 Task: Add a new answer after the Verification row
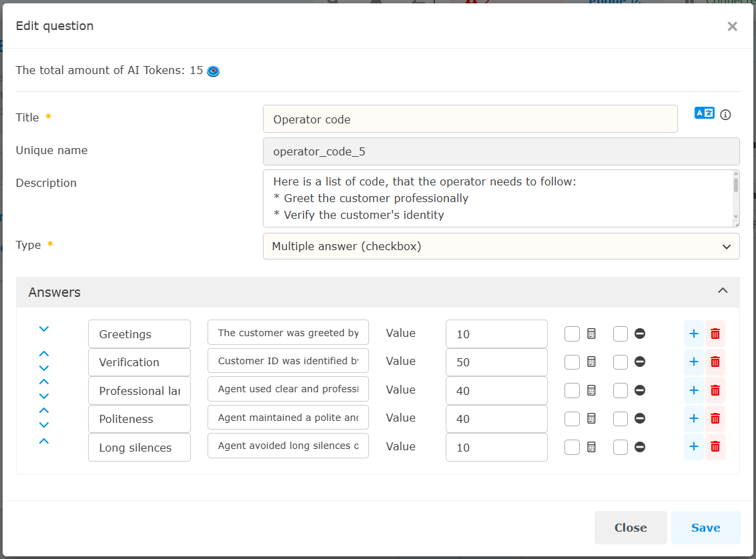point(693,362)
